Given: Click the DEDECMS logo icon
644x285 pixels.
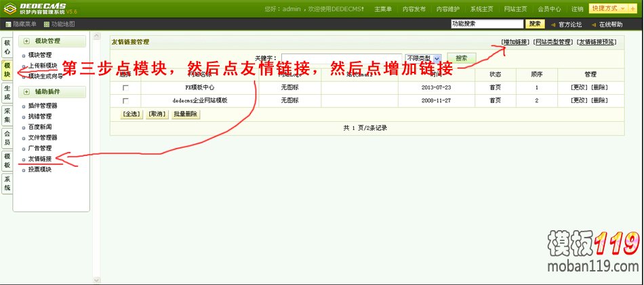Looking at the screenshot, I should (10, 8).
